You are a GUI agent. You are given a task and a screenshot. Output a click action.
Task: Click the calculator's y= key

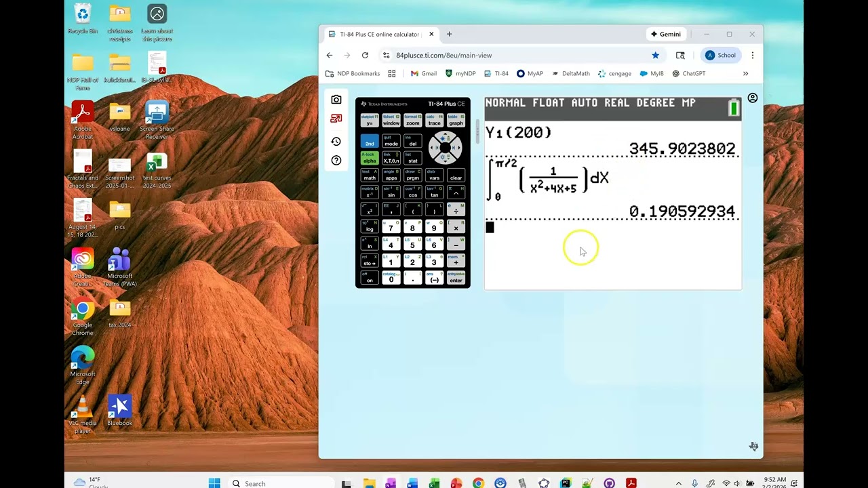[x=370, y=121]
